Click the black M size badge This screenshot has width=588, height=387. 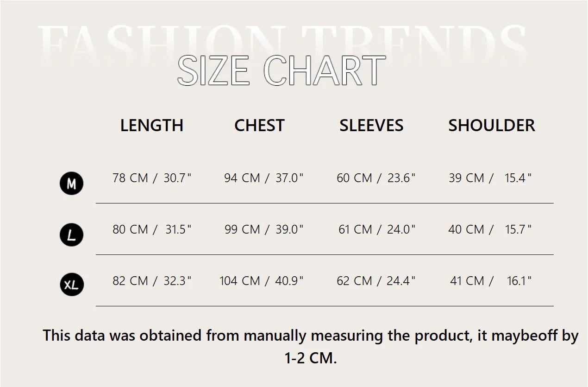point(71,184)
